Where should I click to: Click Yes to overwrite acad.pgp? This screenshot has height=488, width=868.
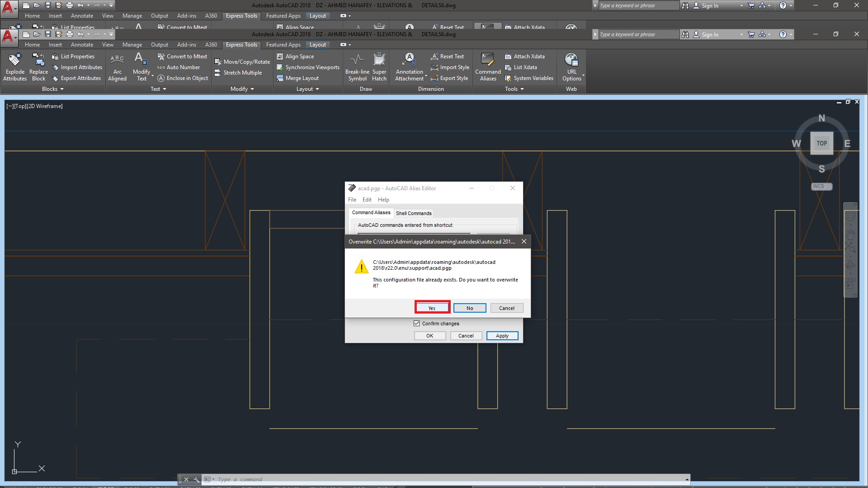point(432,308)
